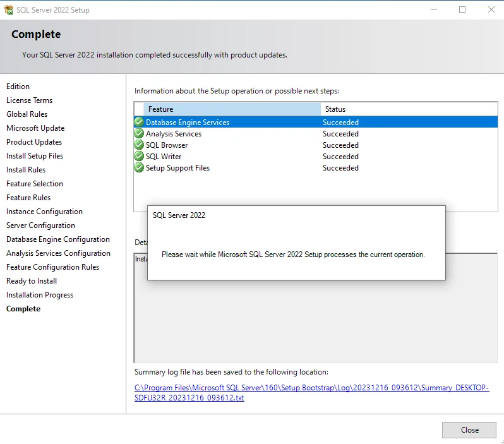Click the Please wait message in the dialog
This screenshot has height=444, width=504.
[x=293, y=255]
